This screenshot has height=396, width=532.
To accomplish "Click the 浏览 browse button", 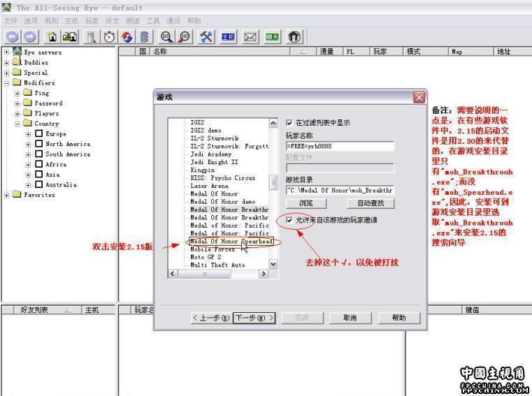I will click(306, 203).
